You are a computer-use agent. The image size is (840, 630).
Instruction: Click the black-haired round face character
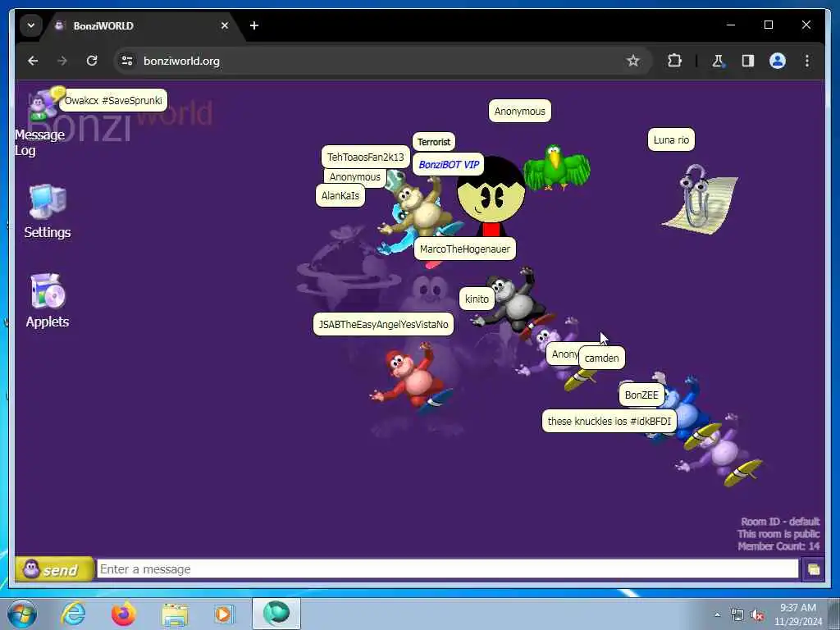[x=491, y=197]
